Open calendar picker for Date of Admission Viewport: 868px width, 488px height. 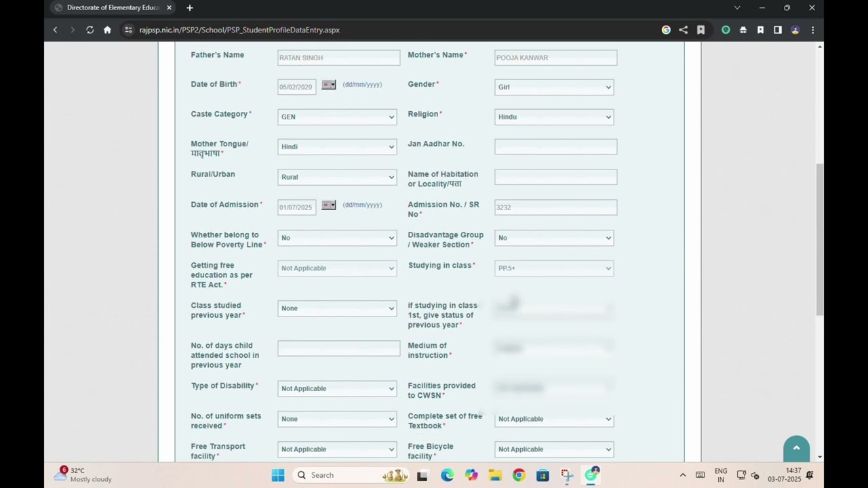point(329,205)
